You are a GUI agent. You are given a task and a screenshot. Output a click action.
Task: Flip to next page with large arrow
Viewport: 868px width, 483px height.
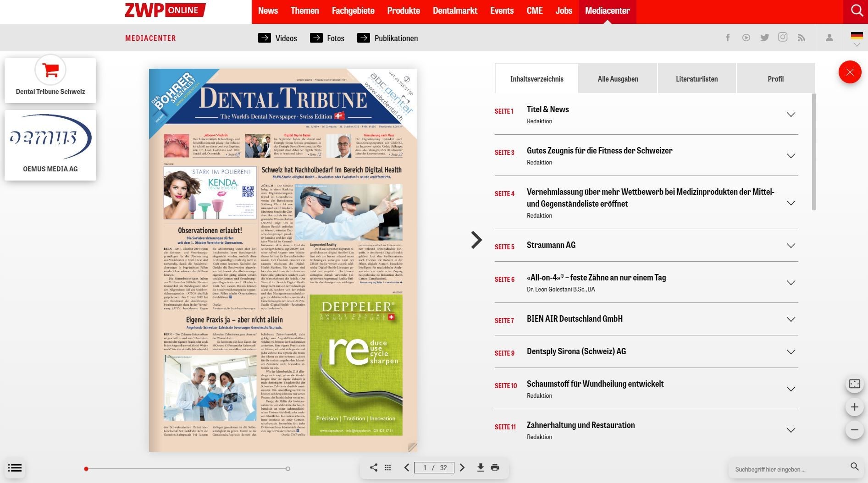tap(477, 240)
